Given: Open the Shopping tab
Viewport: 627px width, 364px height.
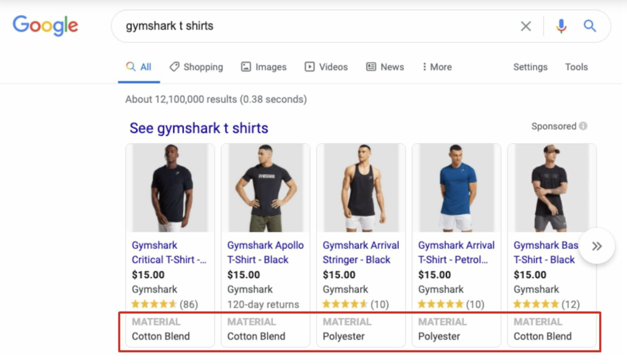Looking at the screenshot, I should [196, 67].
